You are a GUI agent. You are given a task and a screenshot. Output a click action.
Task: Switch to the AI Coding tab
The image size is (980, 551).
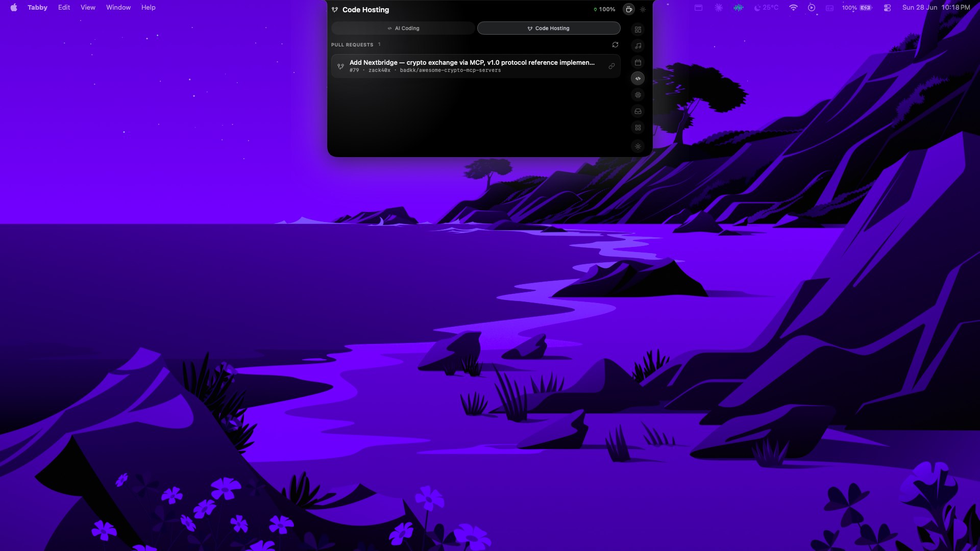[x=403, y=28]
